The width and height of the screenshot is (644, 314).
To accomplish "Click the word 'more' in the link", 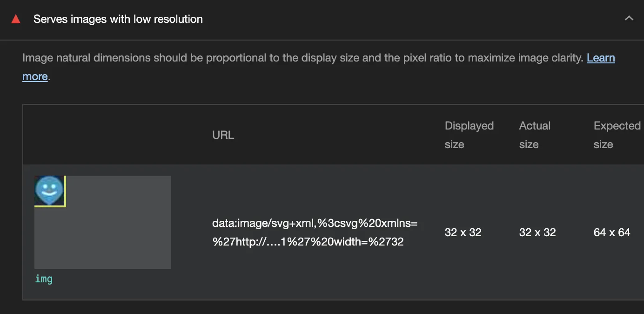I will pyautogui.click(x=35, y=76).
